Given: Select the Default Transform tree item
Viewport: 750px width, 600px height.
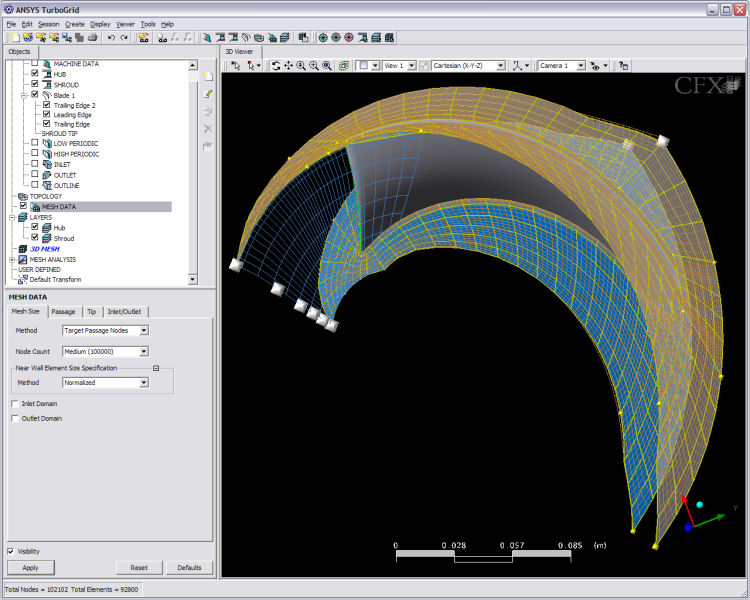Looking at the screenshot, I should 55,279.
